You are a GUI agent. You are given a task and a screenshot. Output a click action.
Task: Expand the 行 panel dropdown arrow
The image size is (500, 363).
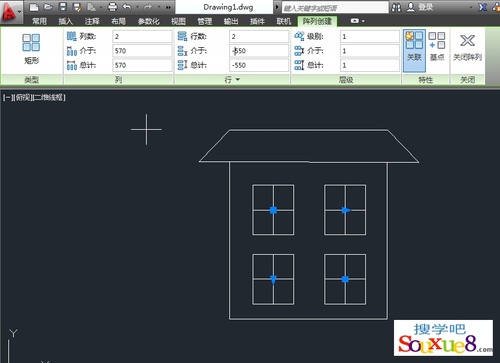238,79
